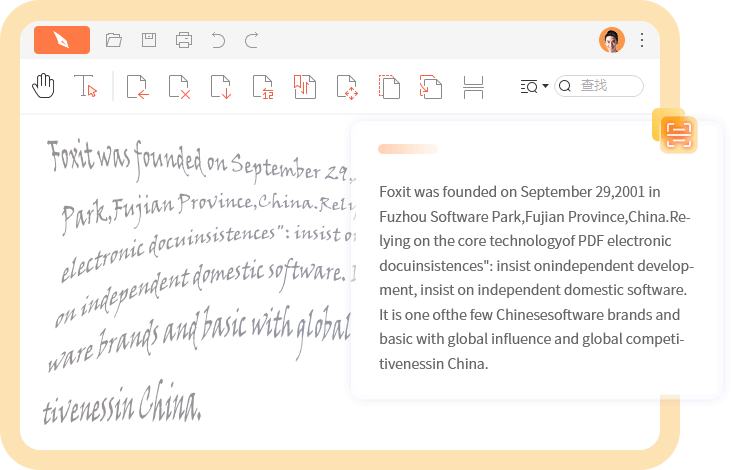Select the text selection tool

pyautogui.click(x=85, y=86)
